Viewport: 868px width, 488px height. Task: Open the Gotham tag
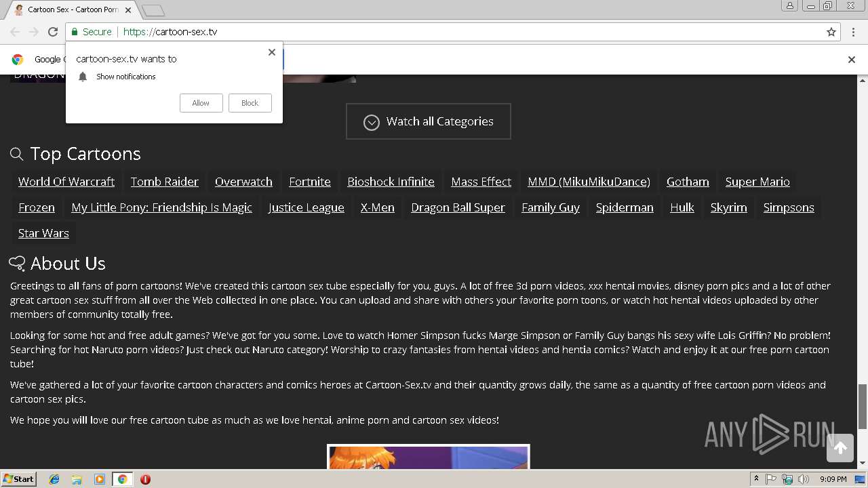click(688, 182)
